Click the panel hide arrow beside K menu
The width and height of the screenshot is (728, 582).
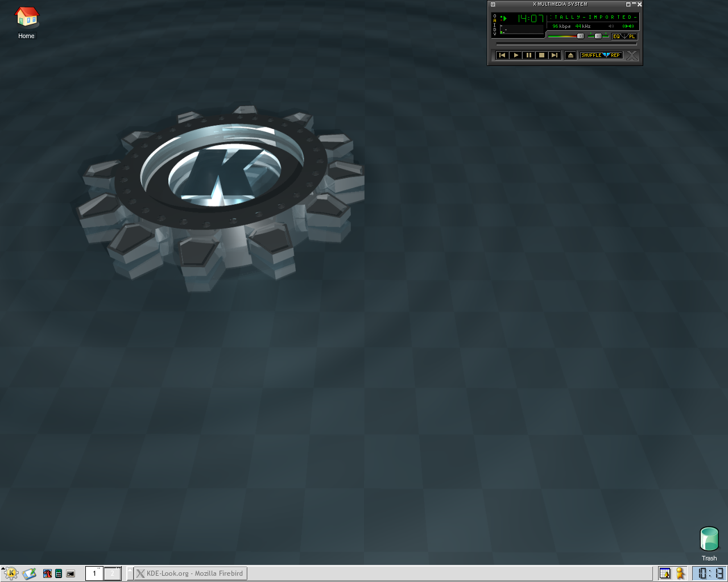[x=2, y=568]
